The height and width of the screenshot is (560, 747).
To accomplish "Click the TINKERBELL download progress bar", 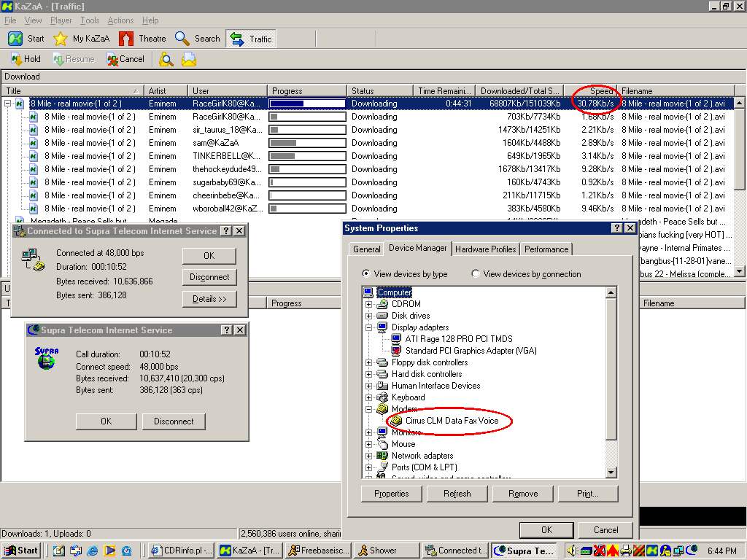I will [x=307, y=156].
